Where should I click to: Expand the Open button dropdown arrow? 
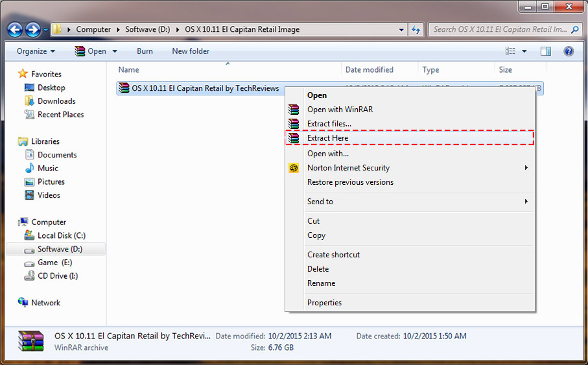point(115,51)
